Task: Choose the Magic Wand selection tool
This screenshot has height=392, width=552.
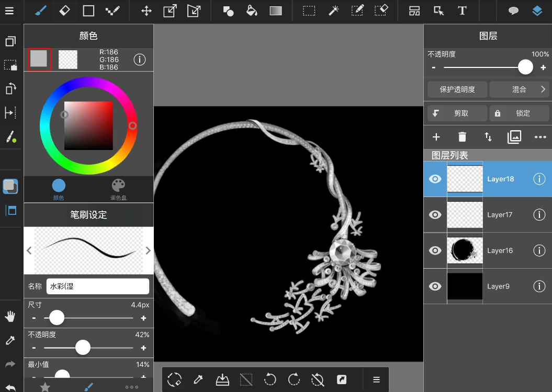Action: tap(333, 11)
